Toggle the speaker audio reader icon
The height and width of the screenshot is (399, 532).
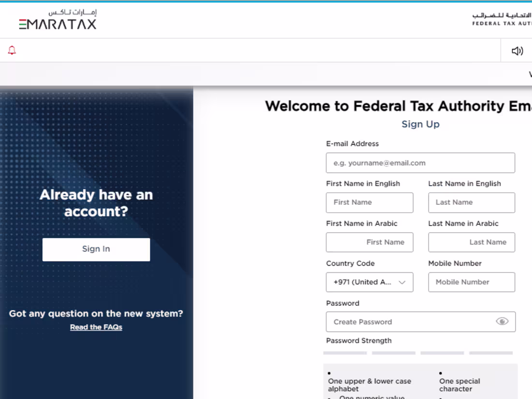tap(517, 51)
